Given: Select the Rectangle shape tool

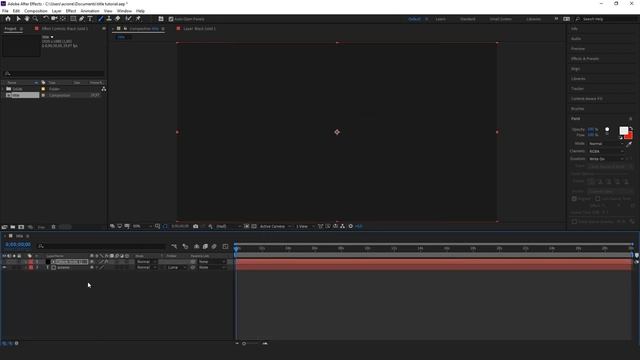Looking at the screenshot, I should click(x=73, y=19).
